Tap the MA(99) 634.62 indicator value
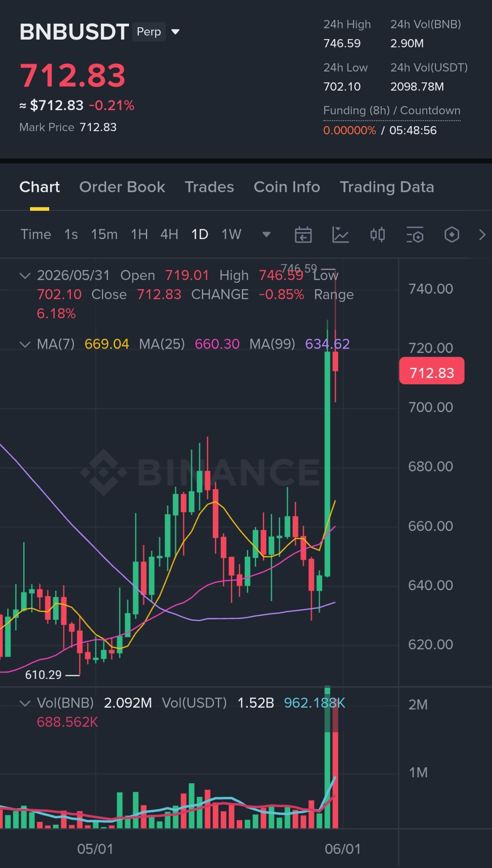This screenshot has height=868, width=492. coord(327,344)
